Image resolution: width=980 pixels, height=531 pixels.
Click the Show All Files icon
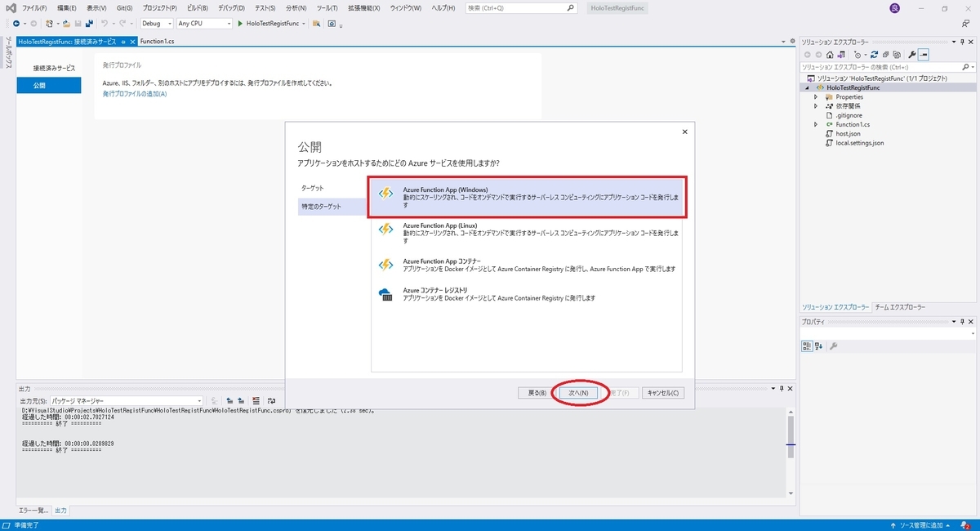[x=897, y=55]
